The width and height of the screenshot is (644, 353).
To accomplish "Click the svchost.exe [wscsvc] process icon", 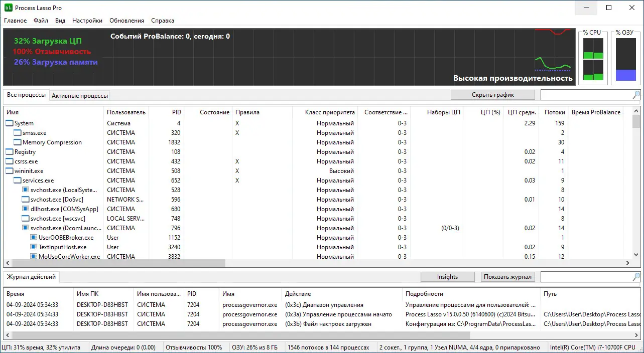I will [x=26, y=218].
